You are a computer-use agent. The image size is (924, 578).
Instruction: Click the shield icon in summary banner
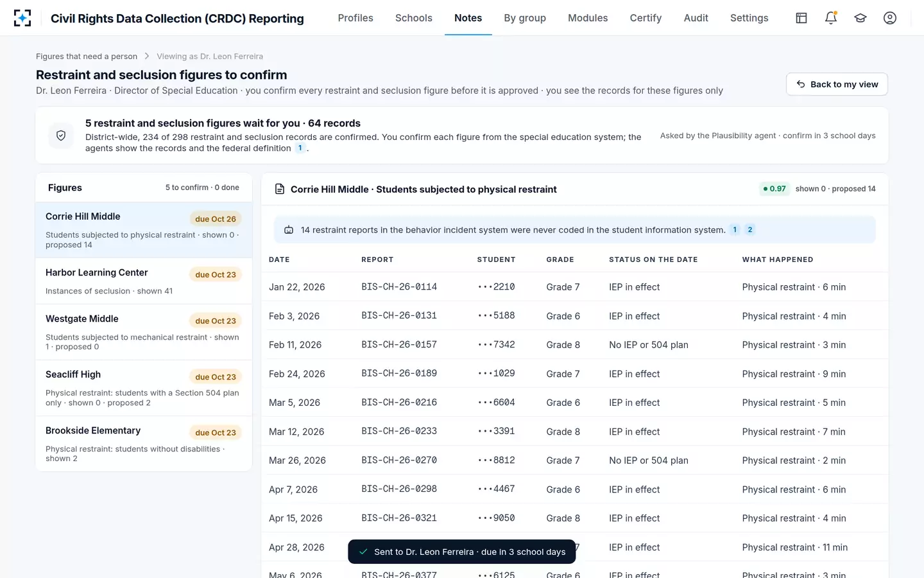(x=61, y=136)
